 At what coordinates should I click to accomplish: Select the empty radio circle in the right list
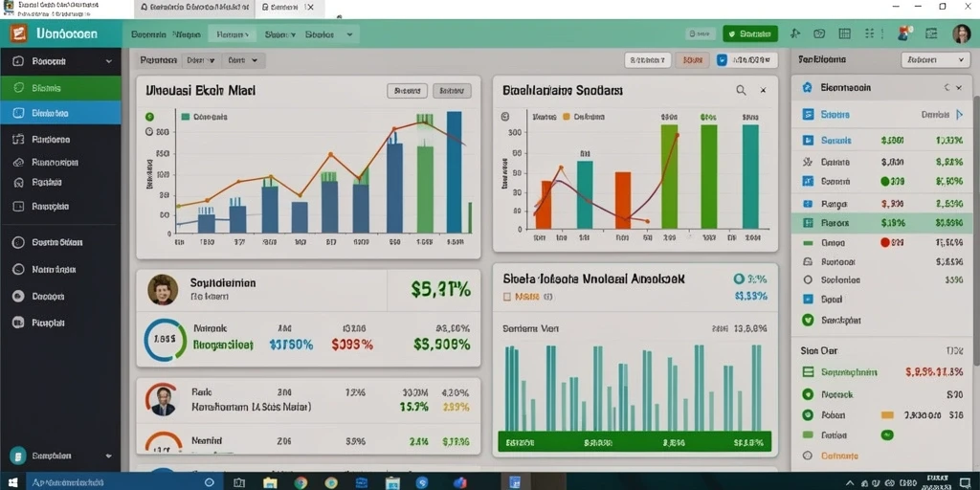(x=807, y=280)
